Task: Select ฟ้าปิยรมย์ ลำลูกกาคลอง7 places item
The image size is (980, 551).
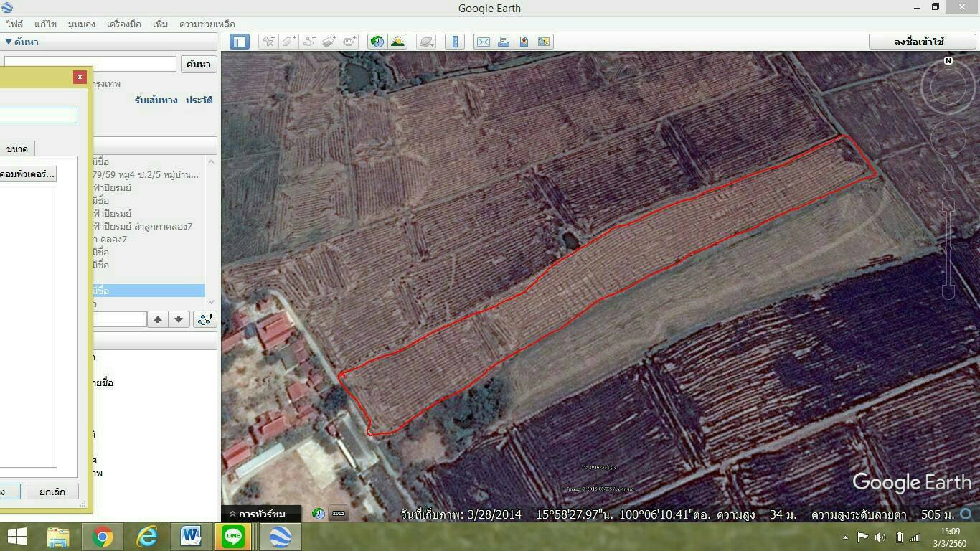Action: coord(143,226)
